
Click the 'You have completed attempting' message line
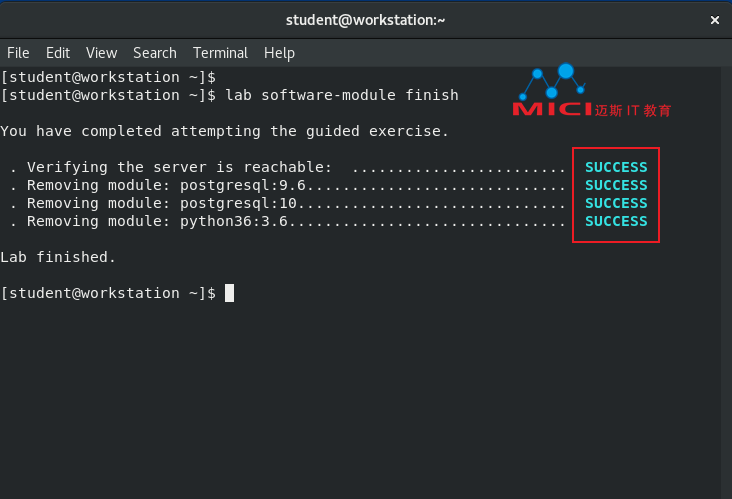[224, 131]
